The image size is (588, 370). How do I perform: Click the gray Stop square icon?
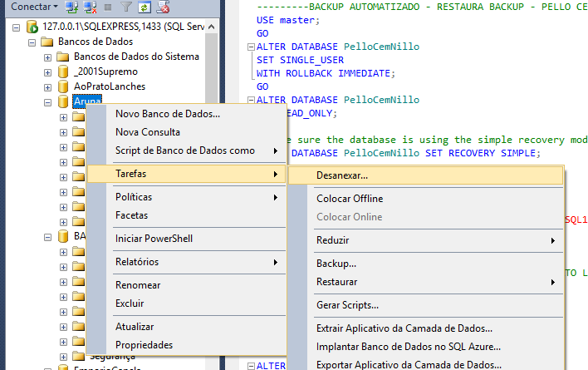(108, 7)
